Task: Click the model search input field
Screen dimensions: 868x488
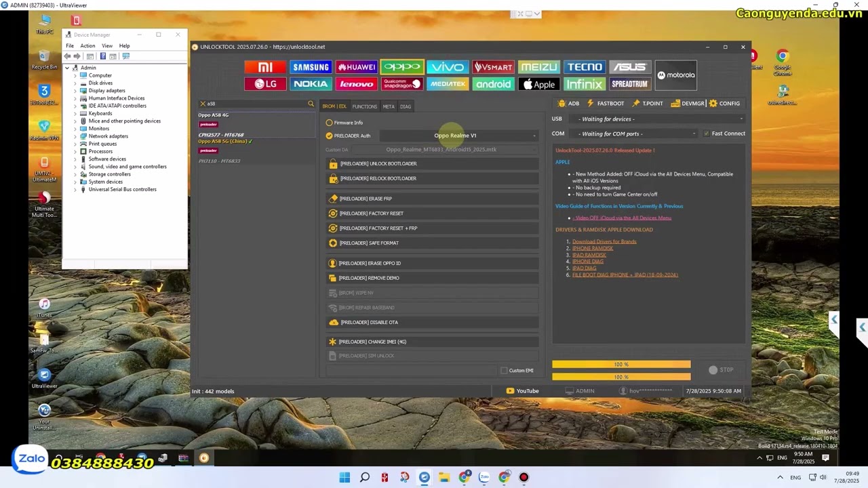Action: click(x=256, y=104)
